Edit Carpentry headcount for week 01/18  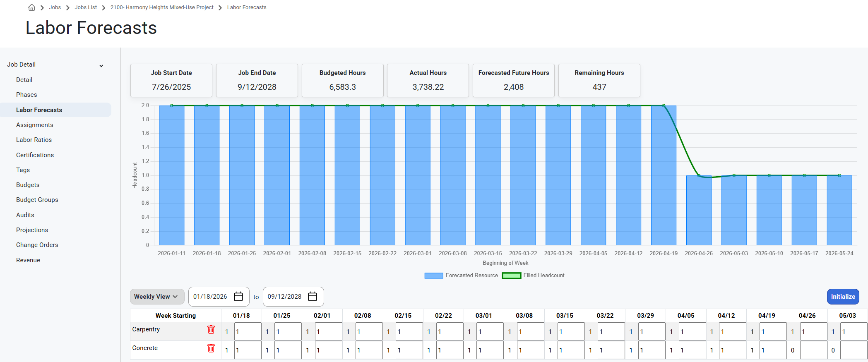pos(248,331)
